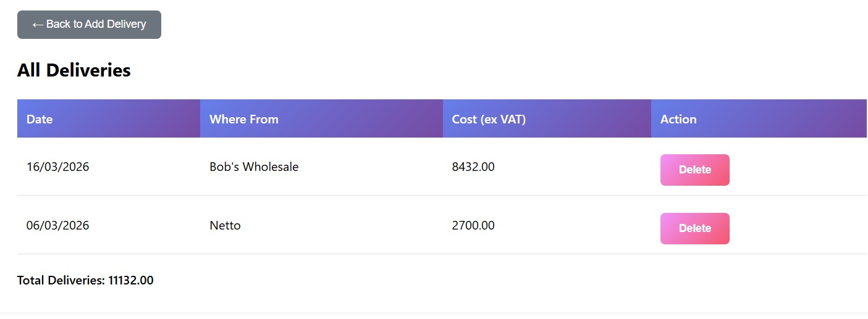Click the 16/03/2026 date cell
Viewport: 868px width, 319px height.
click(x=57, y=167)
